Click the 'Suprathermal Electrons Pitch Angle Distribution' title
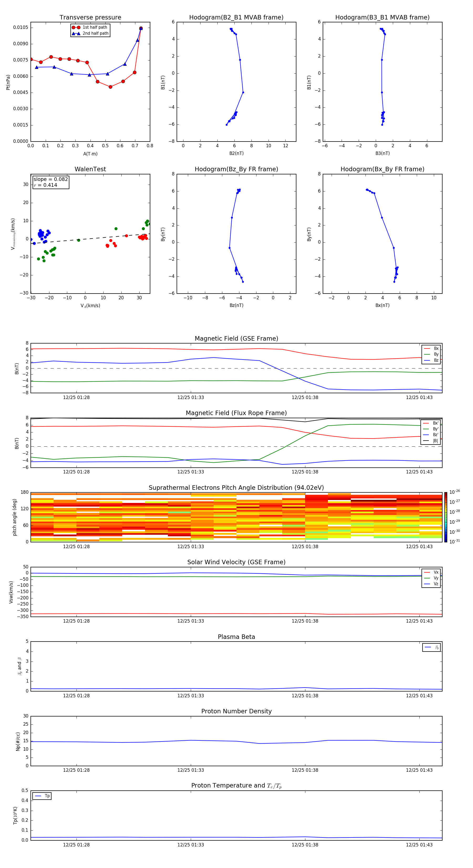The width and height of the screenshot is (473, 868). coord(236,488)
